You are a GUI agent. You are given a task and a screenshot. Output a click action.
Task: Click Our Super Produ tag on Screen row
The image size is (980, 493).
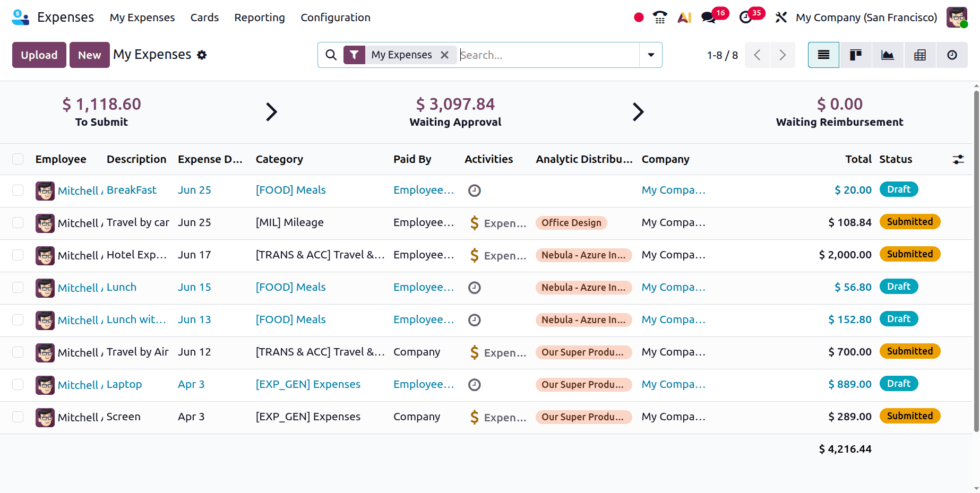[583, 417]
